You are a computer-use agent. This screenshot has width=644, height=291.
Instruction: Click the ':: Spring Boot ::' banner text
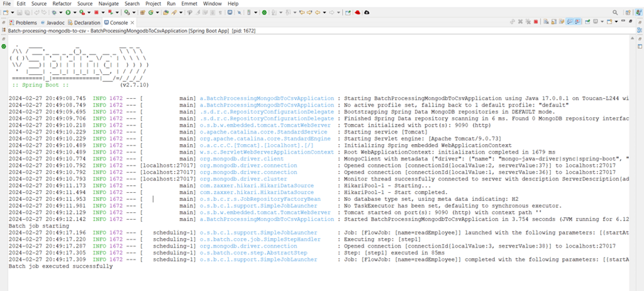coord(40,85)
